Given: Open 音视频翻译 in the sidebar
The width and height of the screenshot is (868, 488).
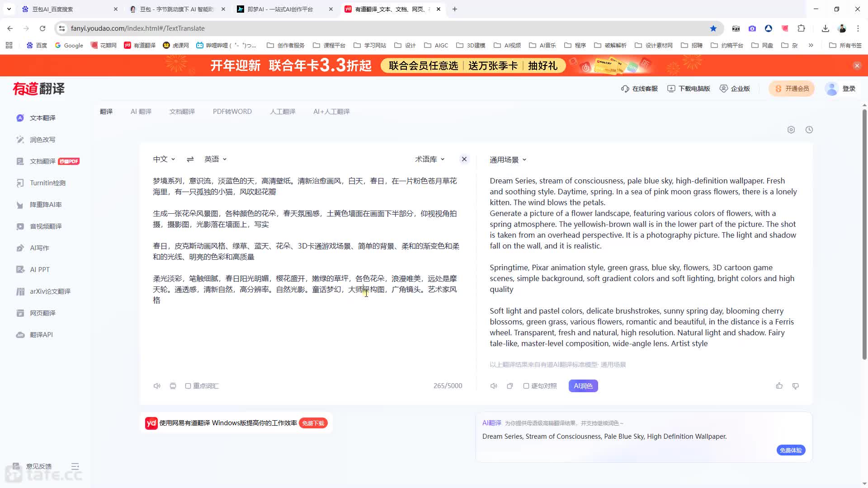Looking at the screenshot, I should coord(39,226).
